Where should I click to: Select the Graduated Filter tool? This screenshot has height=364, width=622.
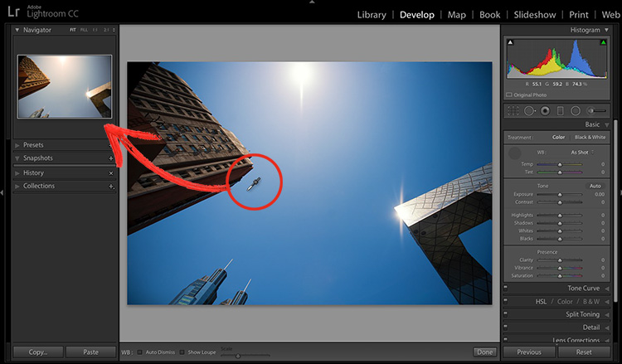[x=560, y=111]
